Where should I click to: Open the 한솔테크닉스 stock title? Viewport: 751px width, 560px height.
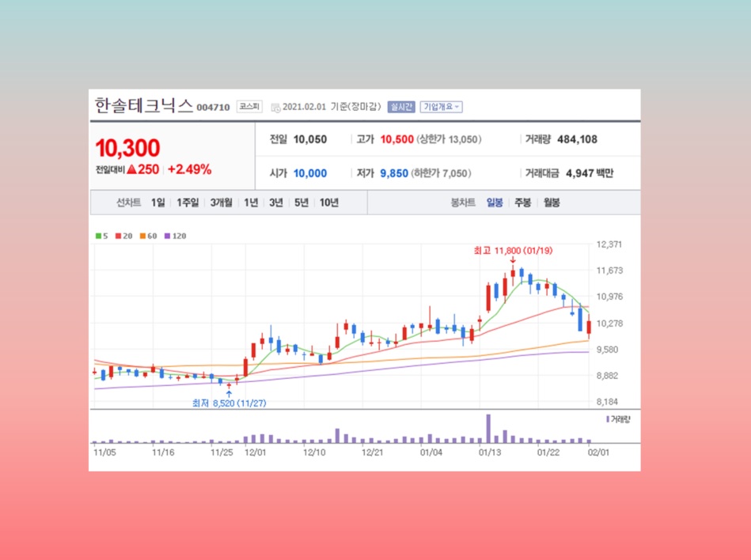(144, 105)
